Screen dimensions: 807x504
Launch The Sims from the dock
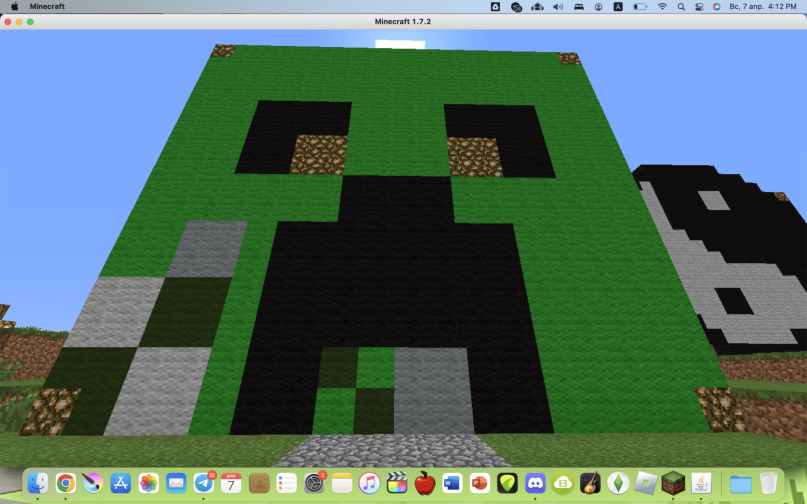618,483
